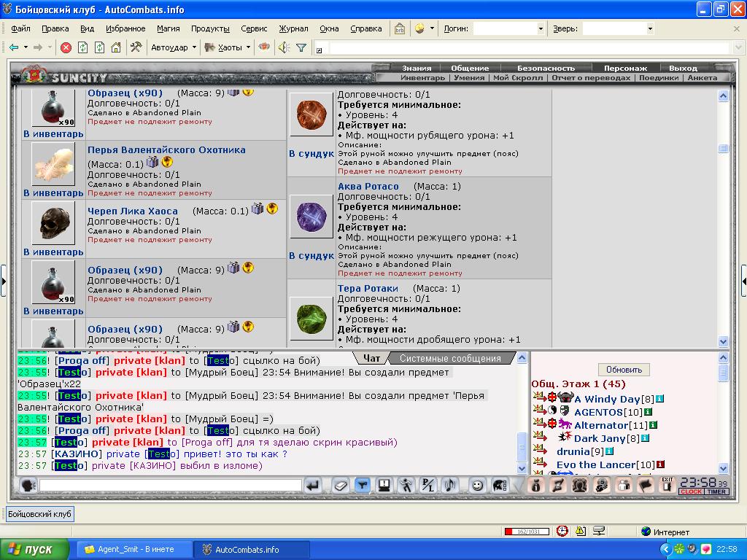Click the flag icon in the bottom bar
747x560 pixels.
645,485
